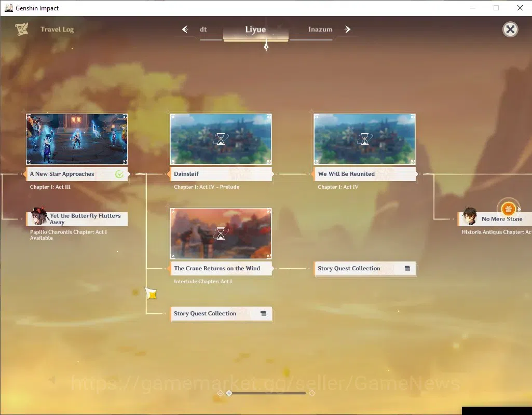Viewport: 532px width, 415px height.
Task: Minimize the Genshin Impact window
Action: (473, 8)
